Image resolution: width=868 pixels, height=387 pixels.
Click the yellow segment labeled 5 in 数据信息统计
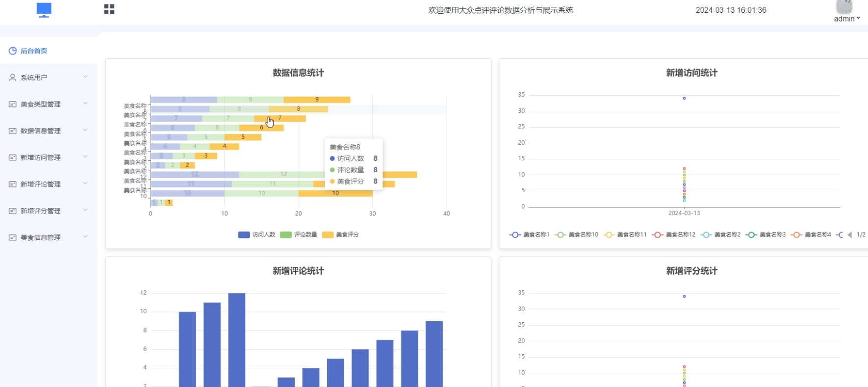[243, 137]
